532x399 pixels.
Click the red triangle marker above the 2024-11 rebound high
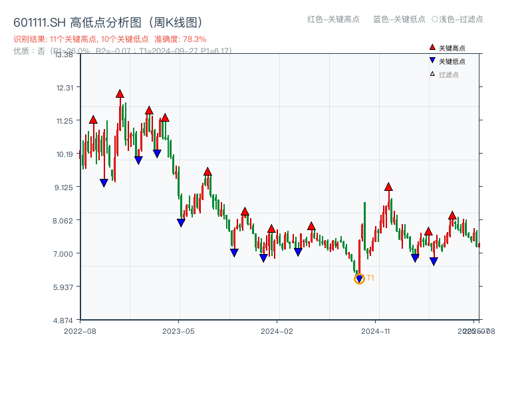click(389, 188)
